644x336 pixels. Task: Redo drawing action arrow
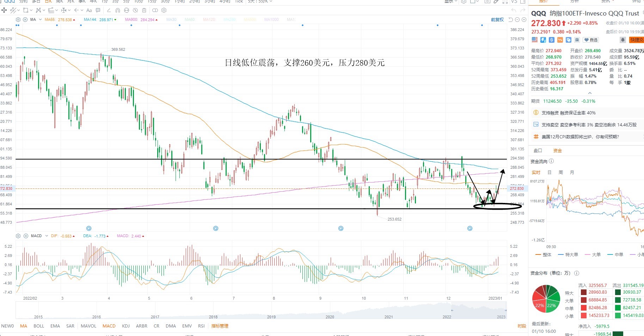click(x=523, y=10)
